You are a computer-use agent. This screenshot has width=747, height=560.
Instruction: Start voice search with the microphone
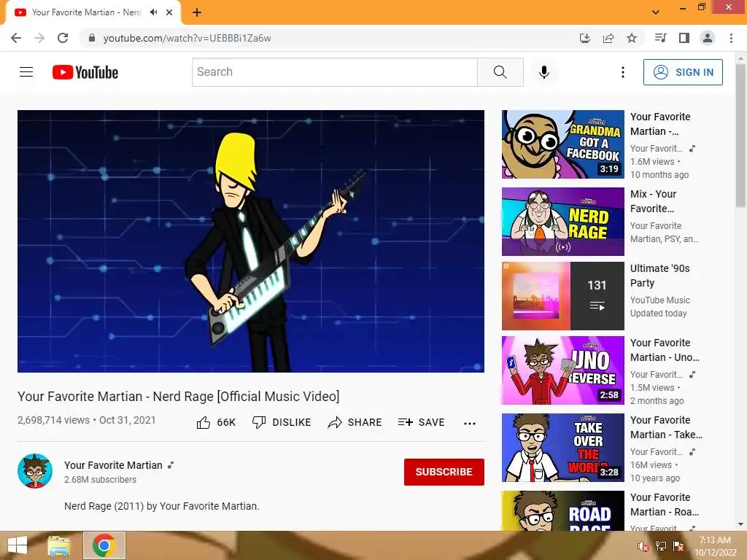[x=543, y=72]
